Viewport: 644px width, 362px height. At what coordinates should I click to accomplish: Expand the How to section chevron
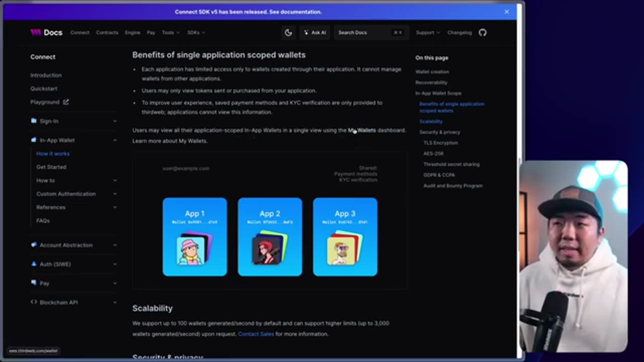[x=115, y=180]
